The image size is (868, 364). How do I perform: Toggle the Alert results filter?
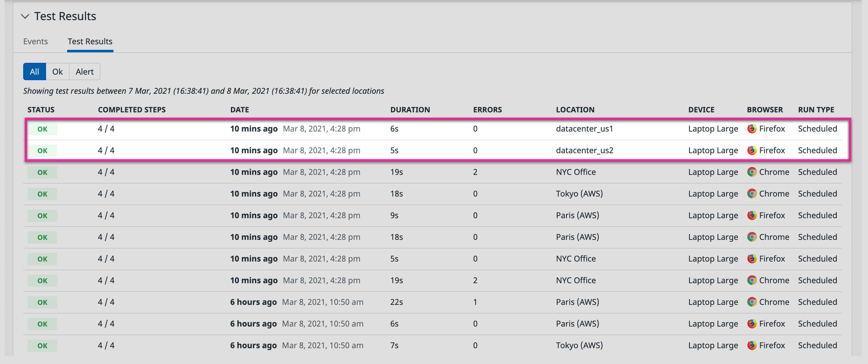click(84, 71)
